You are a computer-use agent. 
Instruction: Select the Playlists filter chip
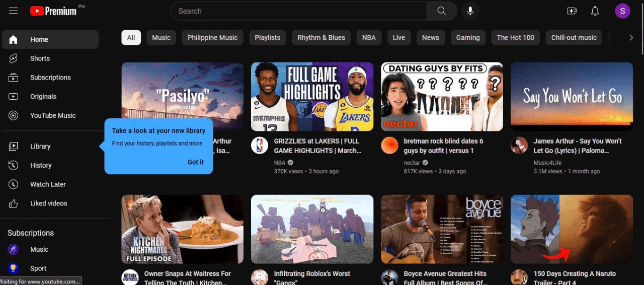268,37
